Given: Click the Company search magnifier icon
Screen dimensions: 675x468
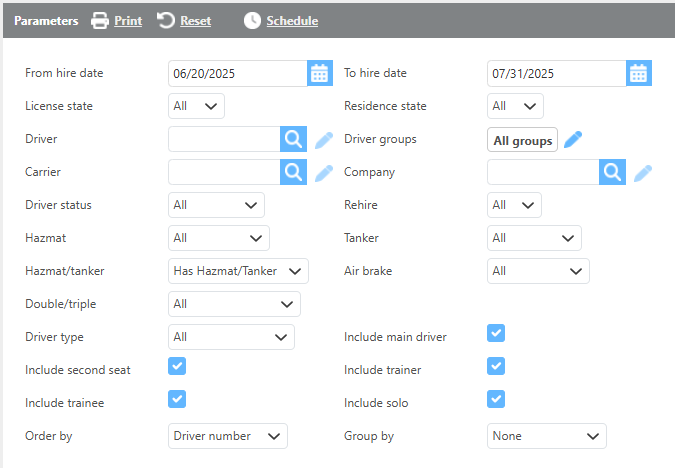Looking at the screenshot, I should (612, 173).
